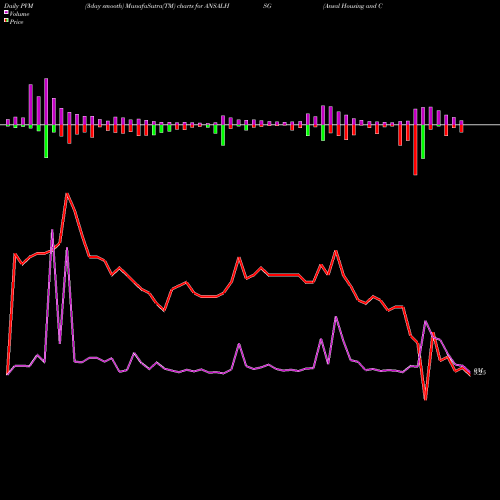Click the Daily PVM title text
The height and width of the screenshot is (500, 500).
[19, 6]
